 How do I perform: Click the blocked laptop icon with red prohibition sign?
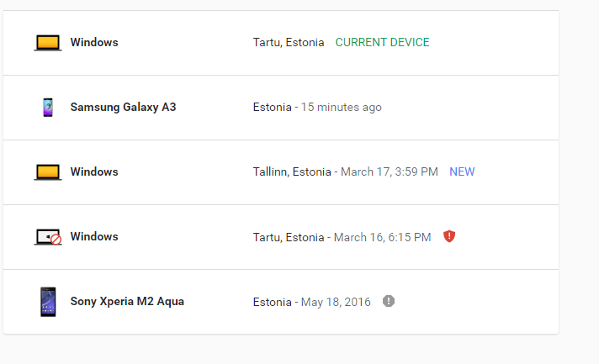48,237
